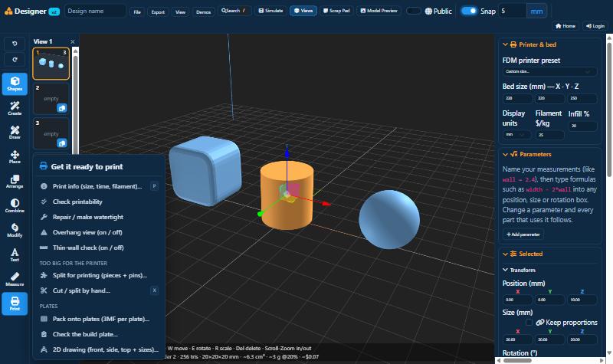Screen dimensions: 613x364
Task: Open the Combine tool
Action: [x=15, y=205]
